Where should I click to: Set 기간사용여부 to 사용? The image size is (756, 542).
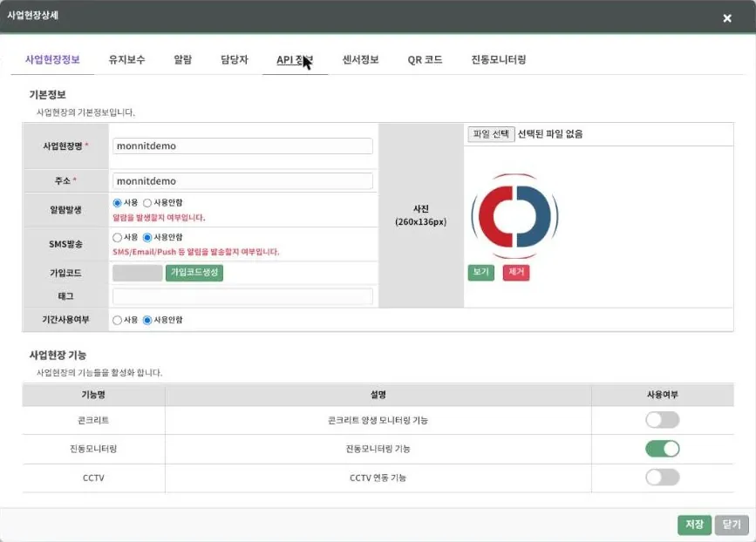click(117, 321)
